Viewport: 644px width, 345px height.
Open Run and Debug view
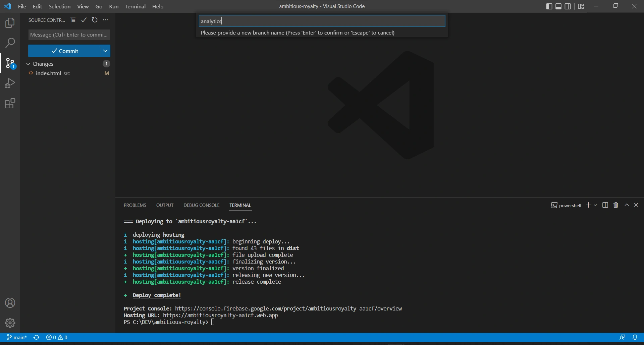pos(10,83)
